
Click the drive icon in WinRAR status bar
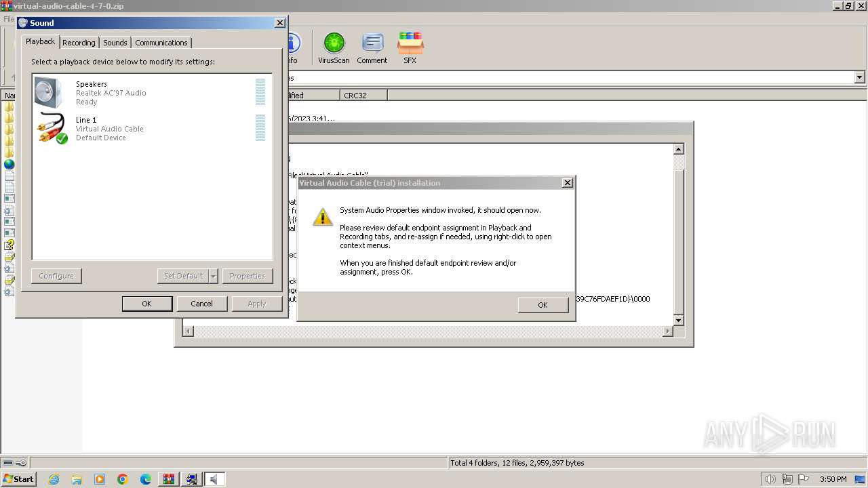[x=8, y=463]
